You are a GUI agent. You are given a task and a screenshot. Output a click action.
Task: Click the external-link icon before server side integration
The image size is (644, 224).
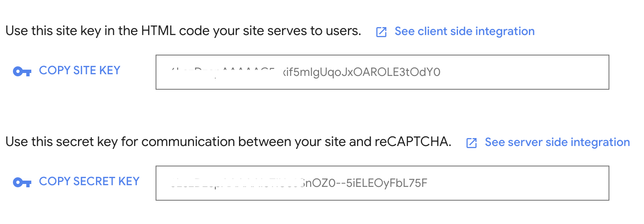click(x=471, y=143)
